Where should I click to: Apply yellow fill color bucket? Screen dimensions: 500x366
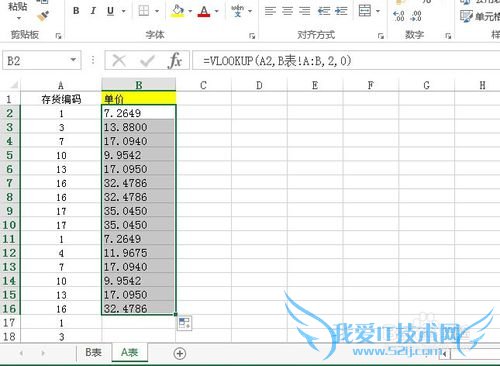178,11
